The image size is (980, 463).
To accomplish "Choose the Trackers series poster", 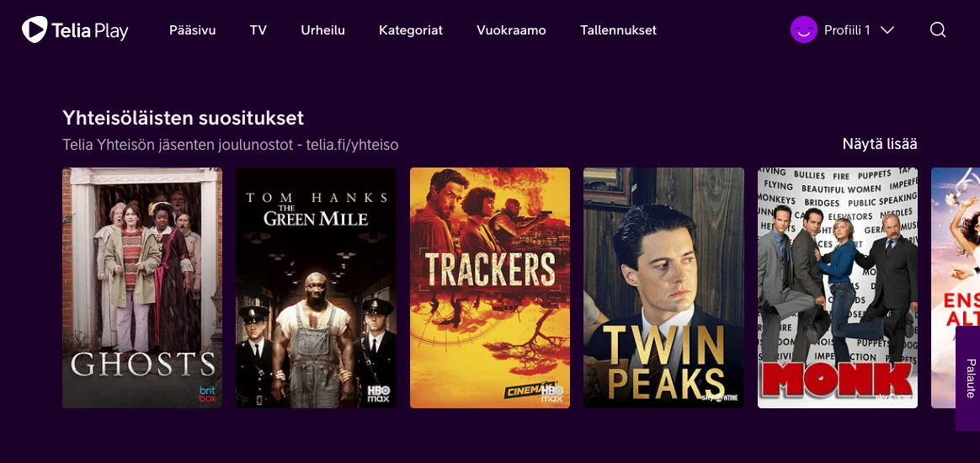I will tap(490, 287).
